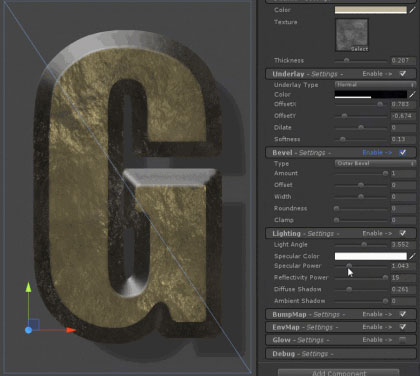Click the Light Angle value field
Screen dimensions: 420x376
[x=403, y=244]
